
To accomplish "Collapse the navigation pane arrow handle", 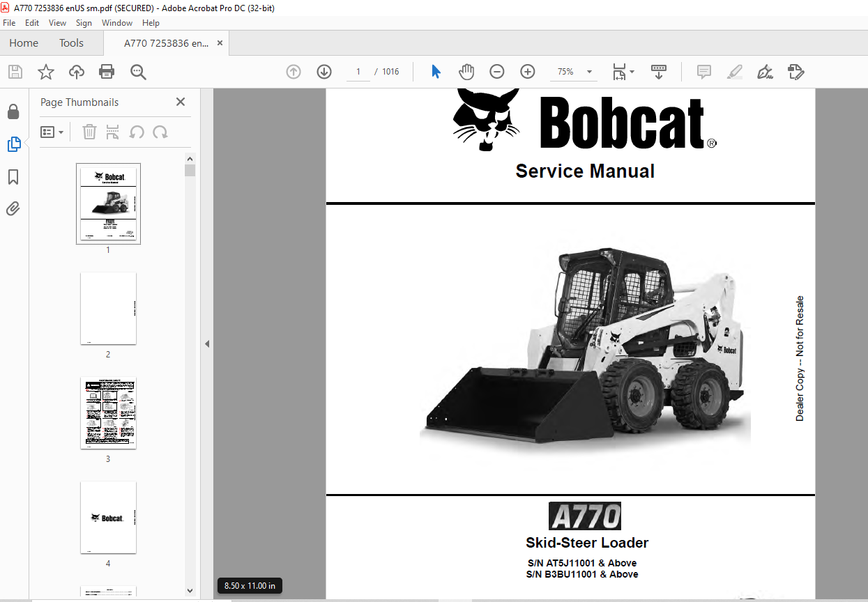I will click(x=207, y=344).
